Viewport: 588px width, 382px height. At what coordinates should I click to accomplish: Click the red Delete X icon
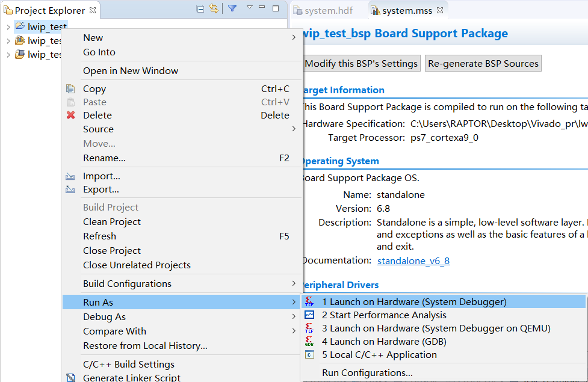click(70, 115)
